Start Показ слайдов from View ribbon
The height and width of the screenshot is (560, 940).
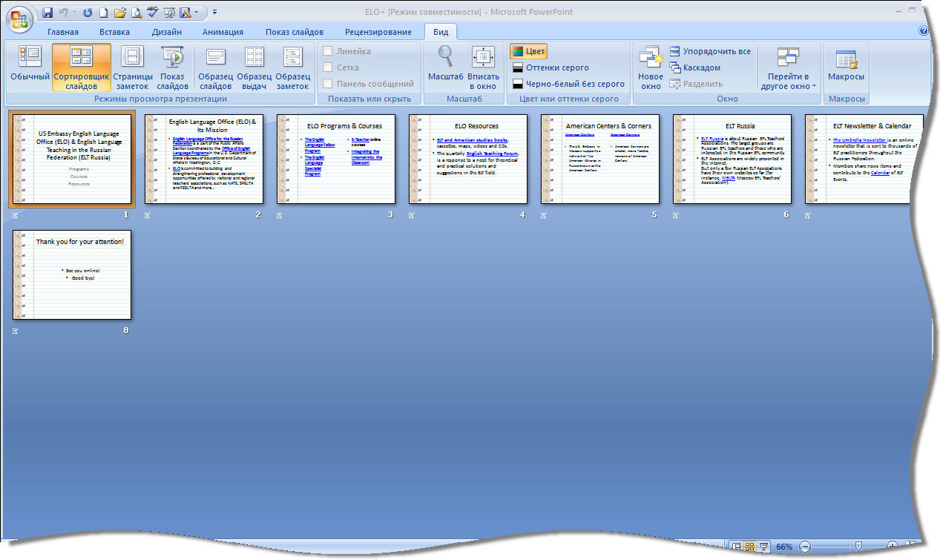pyautogui.click(x=172, y=67)
